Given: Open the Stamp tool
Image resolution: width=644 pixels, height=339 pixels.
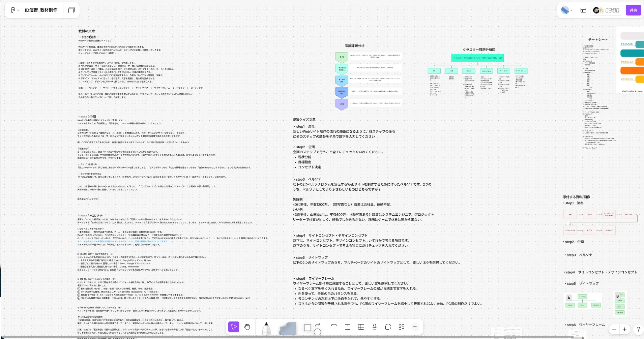Looking at the screenshot, I should coord(375,327).
